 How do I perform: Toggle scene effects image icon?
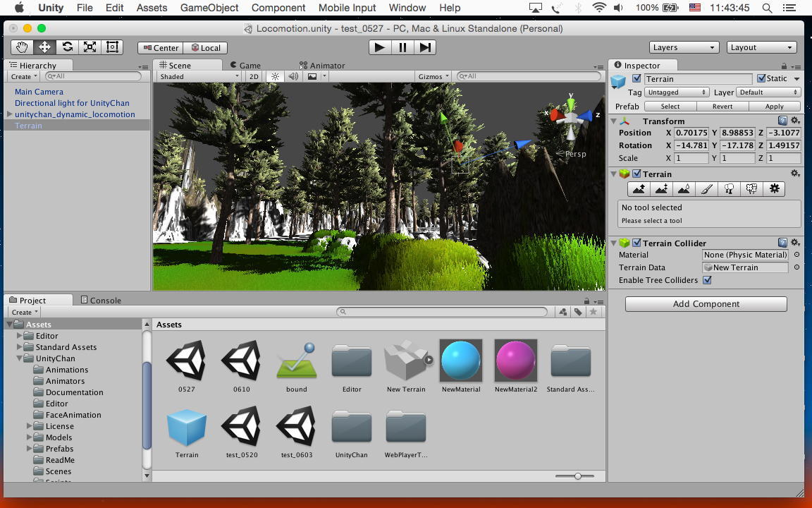tap(312, 76)
